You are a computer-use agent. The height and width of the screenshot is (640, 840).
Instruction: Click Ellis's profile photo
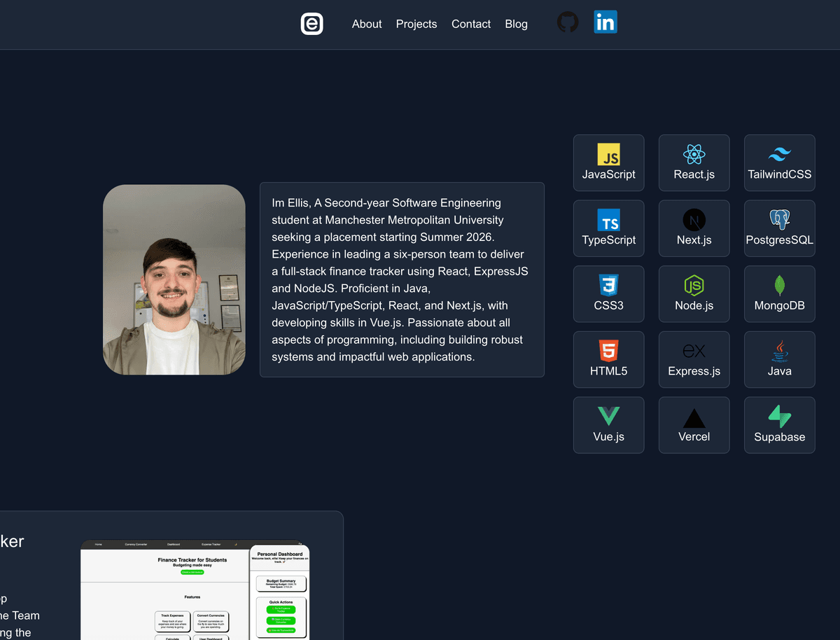tap(174, 279)
